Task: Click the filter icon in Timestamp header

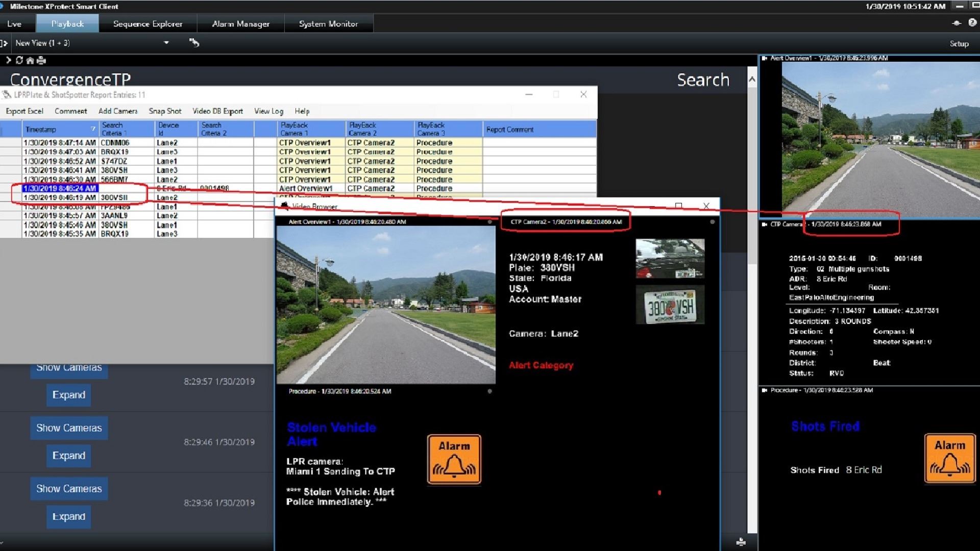Action: (x=93, y=129)
